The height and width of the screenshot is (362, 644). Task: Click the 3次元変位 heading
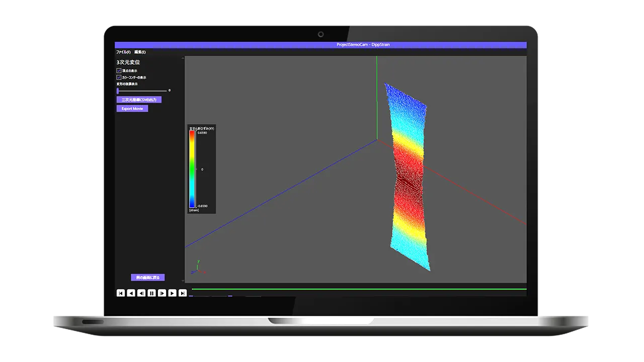[128, 62]
